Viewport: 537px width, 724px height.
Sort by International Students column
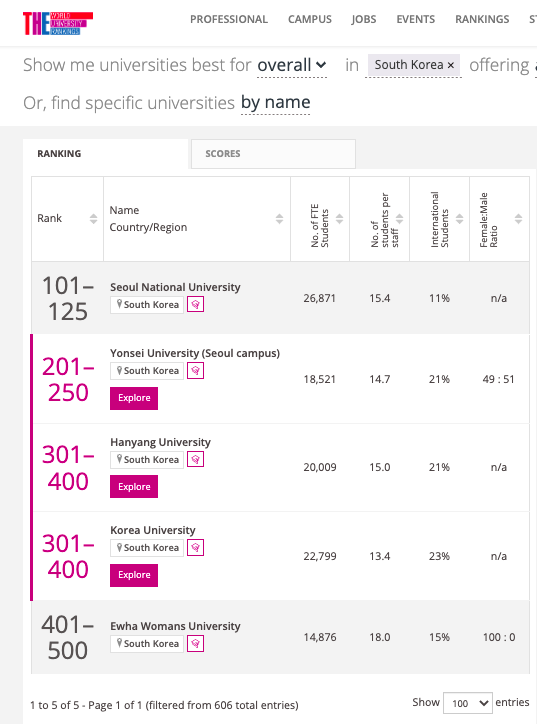[459, 219]
